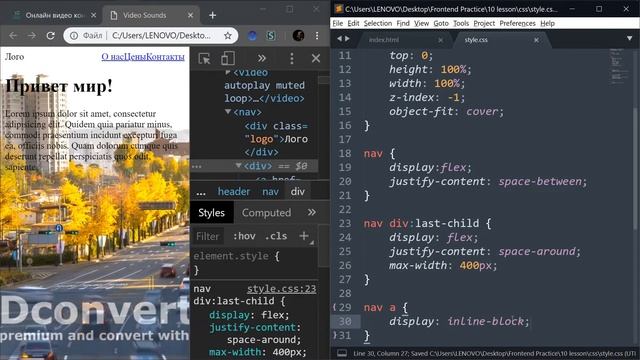Image resolution: width=640 pixels, height=360 pixels.
Task: Open Sublime Text View menu
Action: click(421, 23)
